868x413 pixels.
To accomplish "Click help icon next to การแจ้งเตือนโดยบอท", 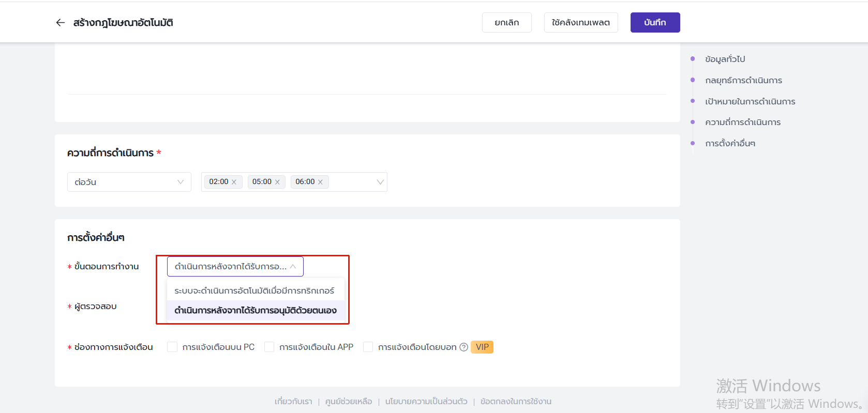I will 463,347.
